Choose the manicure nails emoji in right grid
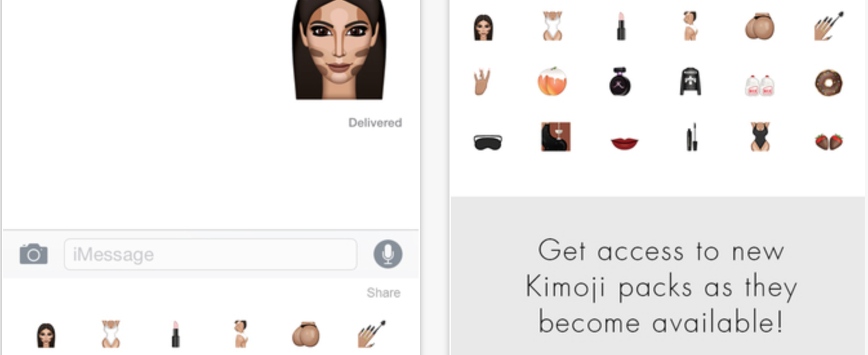Screen dimensions: 868x355 pos(829,26)
